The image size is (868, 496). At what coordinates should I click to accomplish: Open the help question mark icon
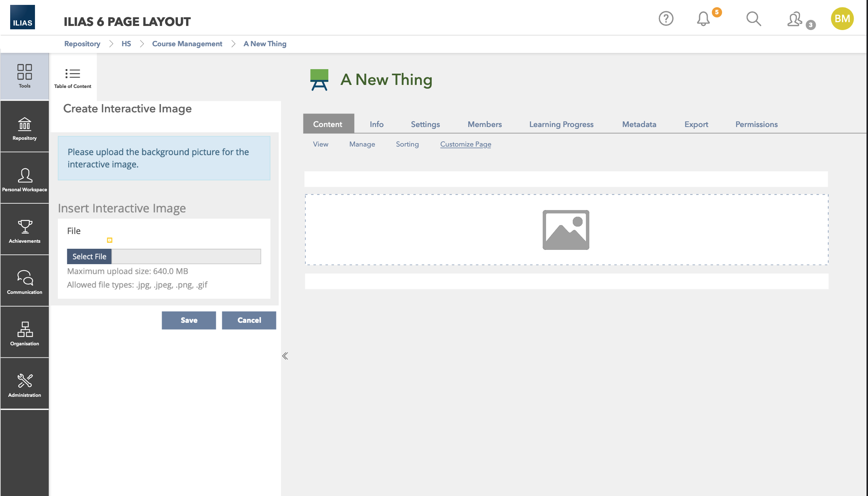[x=666, y=18]
